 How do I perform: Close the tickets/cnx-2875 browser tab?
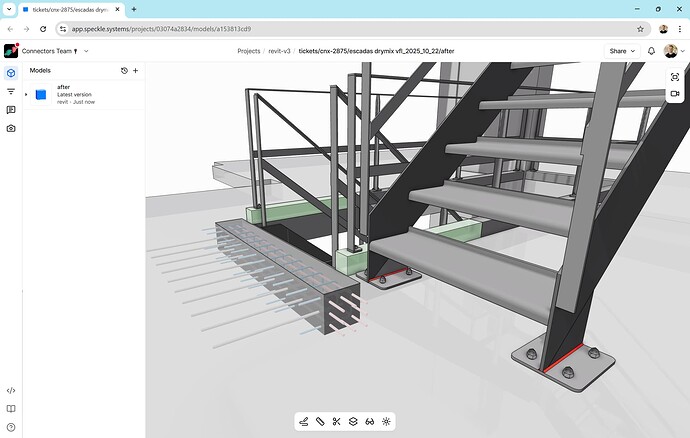(x=117, y=9)
